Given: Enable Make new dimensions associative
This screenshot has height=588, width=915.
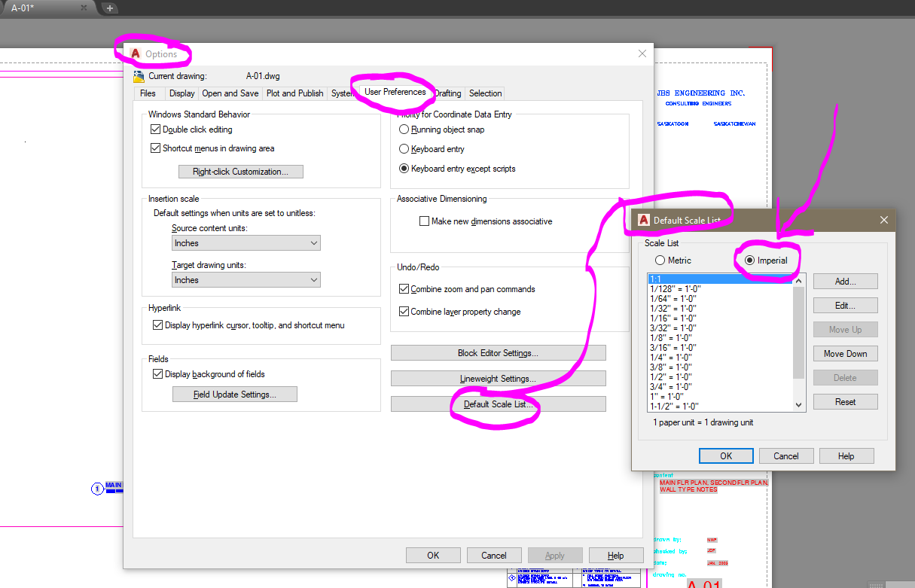Looking at the screenshot, I should 424,221.
